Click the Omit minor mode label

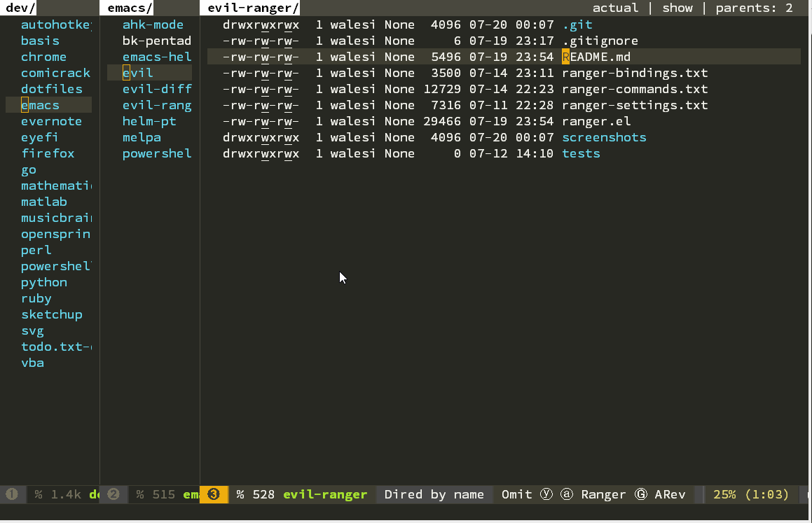pos(516,494)
